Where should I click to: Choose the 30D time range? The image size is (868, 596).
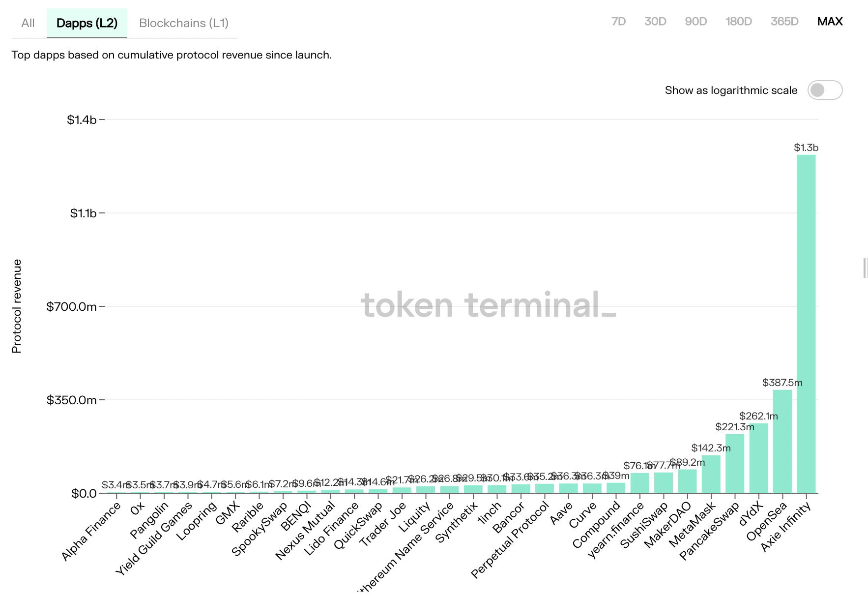tap(655, 22)
